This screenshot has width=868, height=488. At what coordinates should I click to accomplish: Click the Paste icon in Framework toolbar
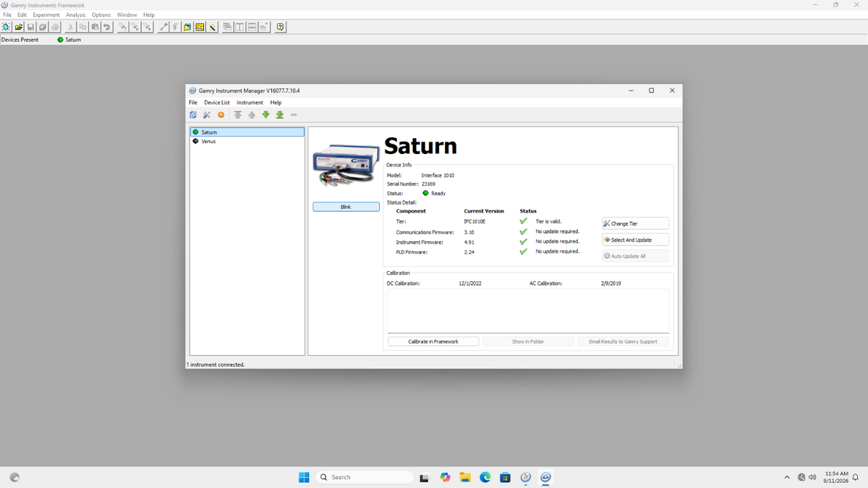click(95, 27)
